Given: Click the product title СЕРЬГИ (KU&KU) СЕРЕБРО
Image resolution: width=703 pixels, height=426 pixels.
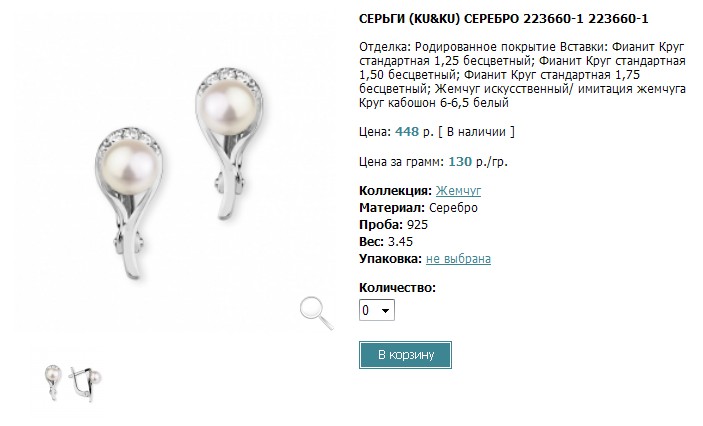Looking at the screenshot, I should (503, 19).
